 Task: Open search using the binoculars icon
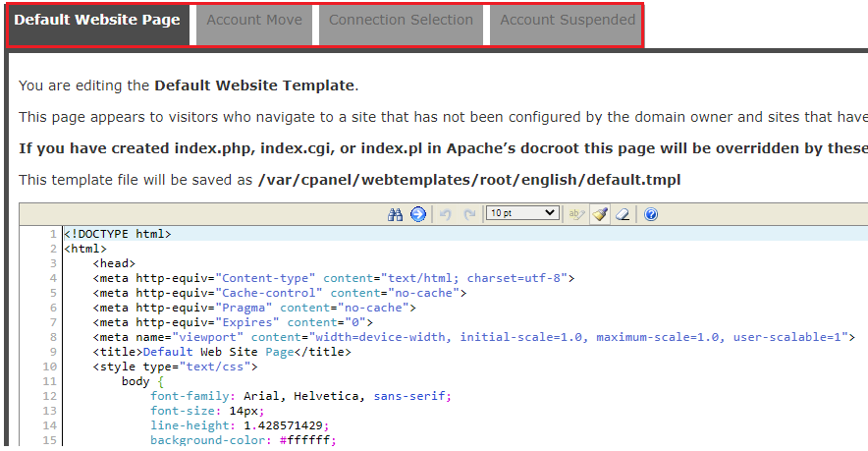396,214
